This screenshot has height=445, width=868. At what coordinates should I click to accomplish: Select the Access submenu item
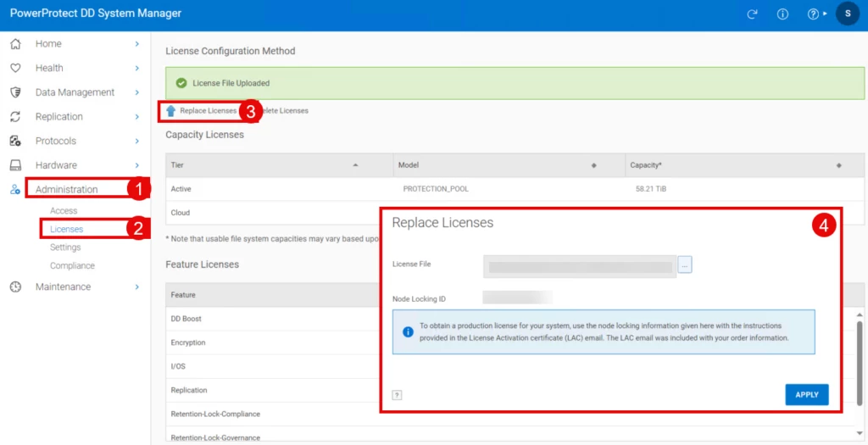[x=64, y=211]
